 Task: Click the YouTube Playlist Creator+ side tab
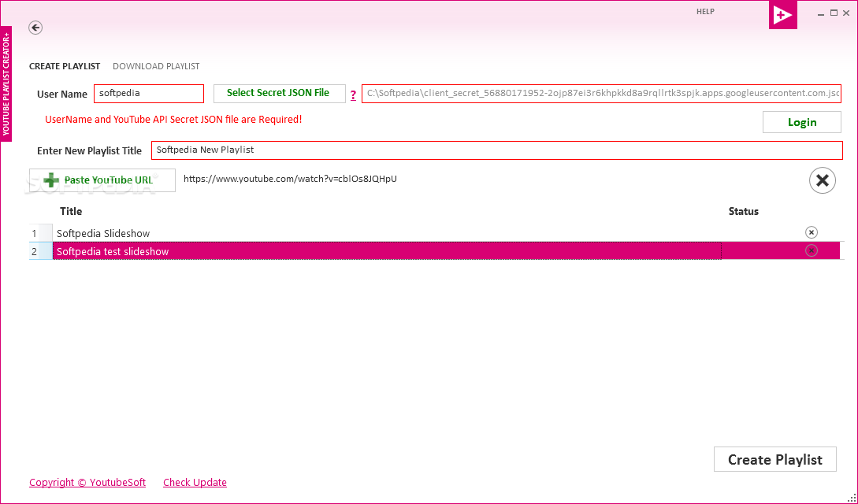[6, 83]
